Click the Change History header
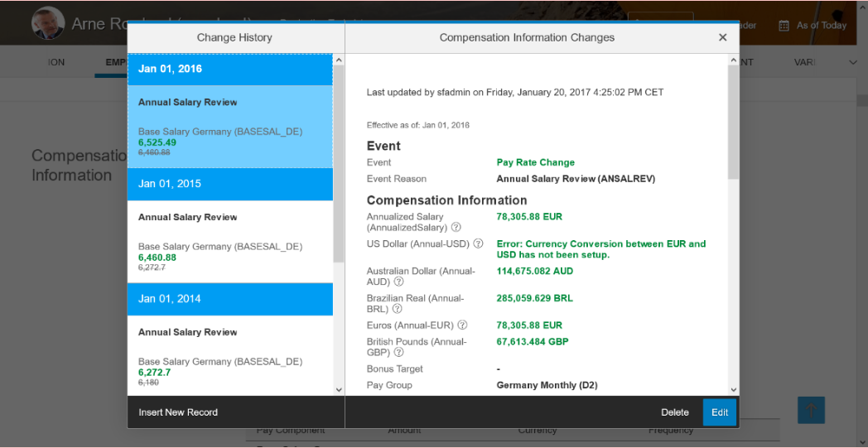 click(234, 37)
